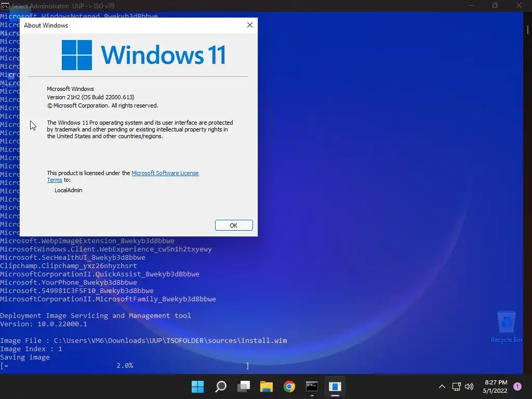
Task: Click 'Microsoft.YourPhone_8wekyb3d8bbwe' console line
Action: pyautogui.click(x=69, y=282)
